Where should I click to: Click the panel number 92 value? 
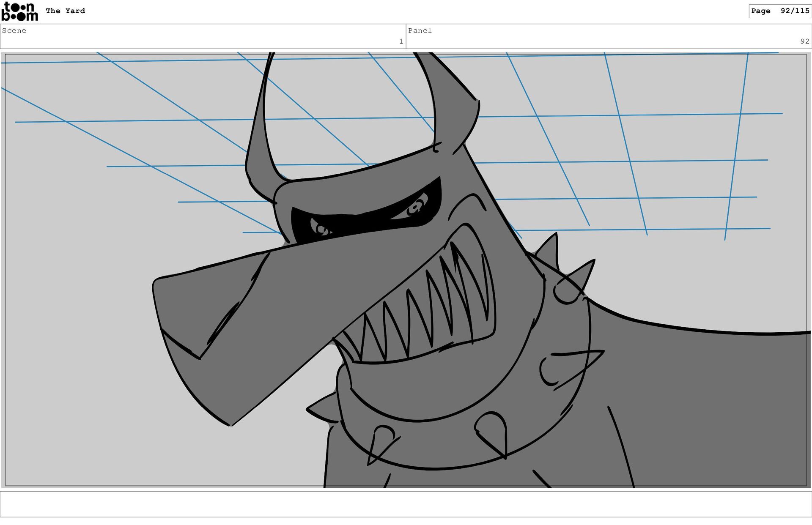[x=804, y=41]
